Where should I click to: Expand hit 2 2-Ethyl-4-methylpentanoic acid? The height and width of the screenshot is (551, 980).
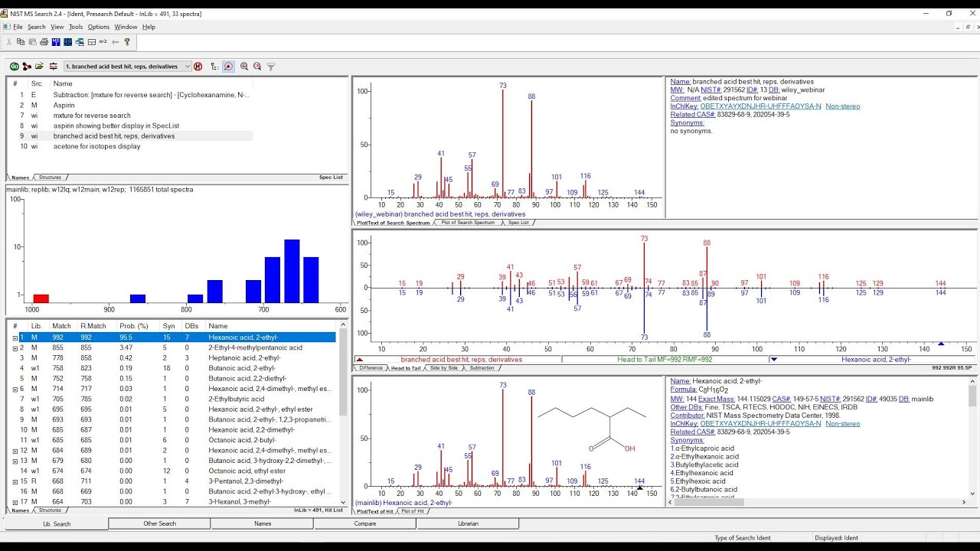coord(15,348)
